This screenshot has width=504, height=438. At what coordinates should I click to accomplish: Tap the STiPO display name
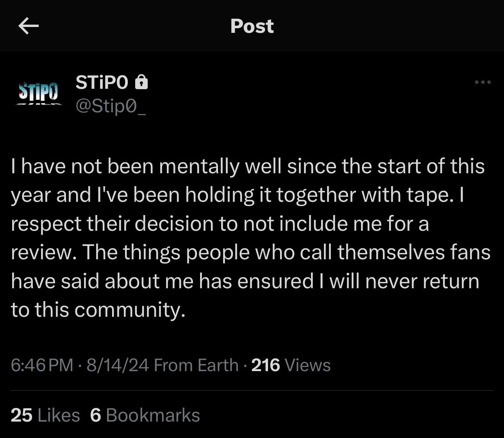(x=102, y=82)
